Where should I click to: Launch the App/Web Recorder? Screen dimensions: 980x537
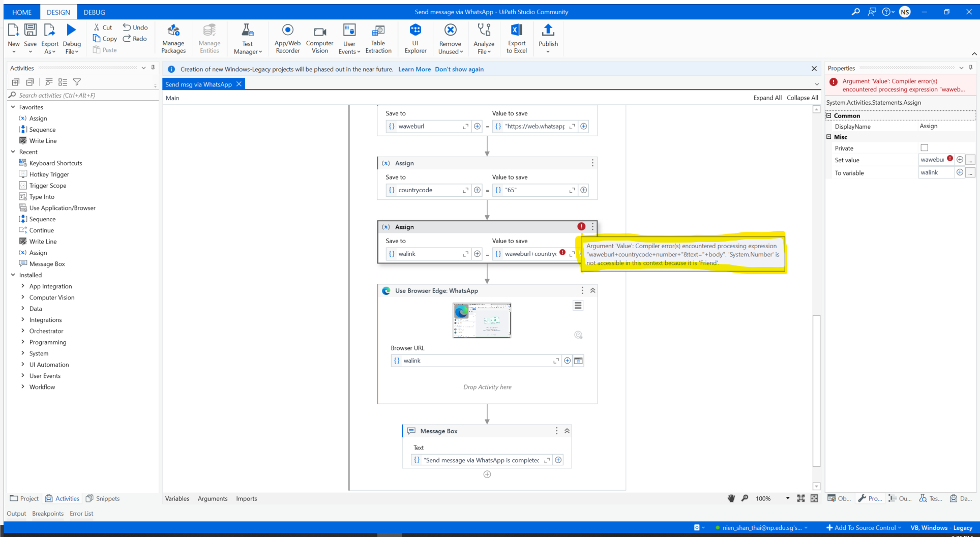click(x=287, y=39)
